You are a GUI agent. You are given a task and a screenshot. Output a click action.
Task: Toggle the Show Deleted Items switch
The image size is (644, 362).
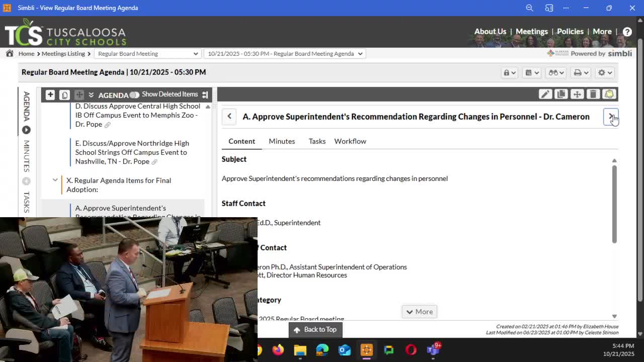pyautogui.click(x=134, y=95)
